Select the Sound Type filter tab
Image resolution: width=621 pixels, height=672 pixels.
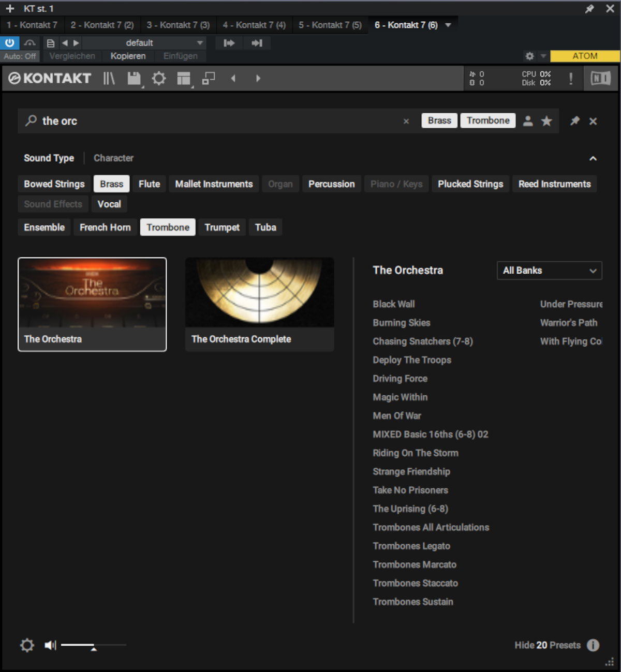pyautogui.click(x=49, y=158)
